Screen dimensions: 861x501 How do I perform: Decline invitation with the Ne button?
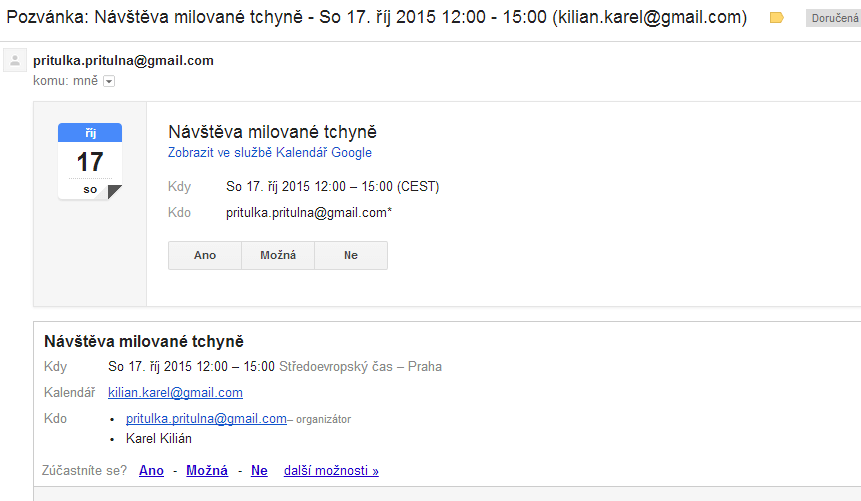[x=351, y=255]
